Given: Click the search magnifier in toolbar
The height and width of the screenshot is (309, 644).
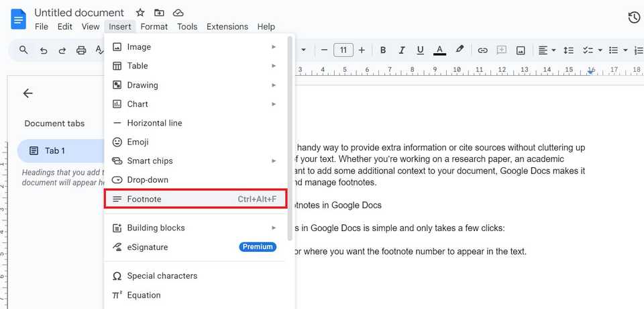Looking at the screenshot, I should coord(24,50).
